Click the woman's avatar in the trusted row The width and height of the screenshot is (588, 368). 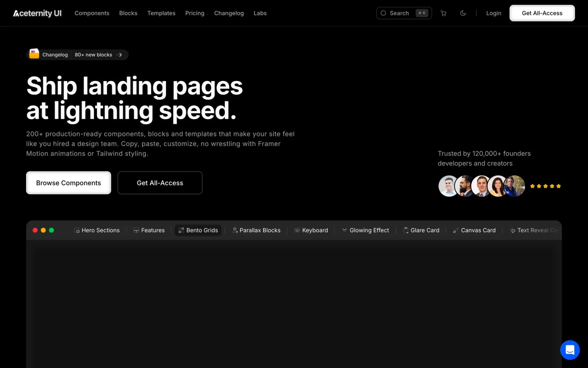(498, 186)
